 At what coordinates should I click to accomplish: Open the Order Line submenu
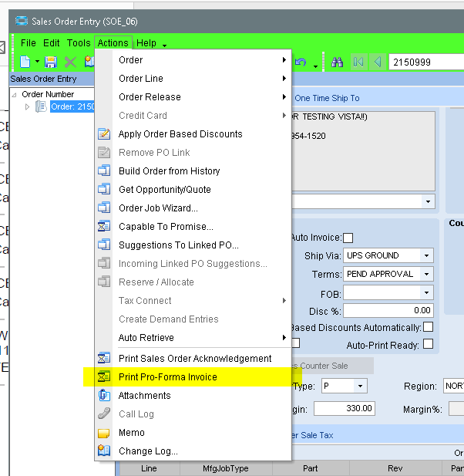pos(193,79)
